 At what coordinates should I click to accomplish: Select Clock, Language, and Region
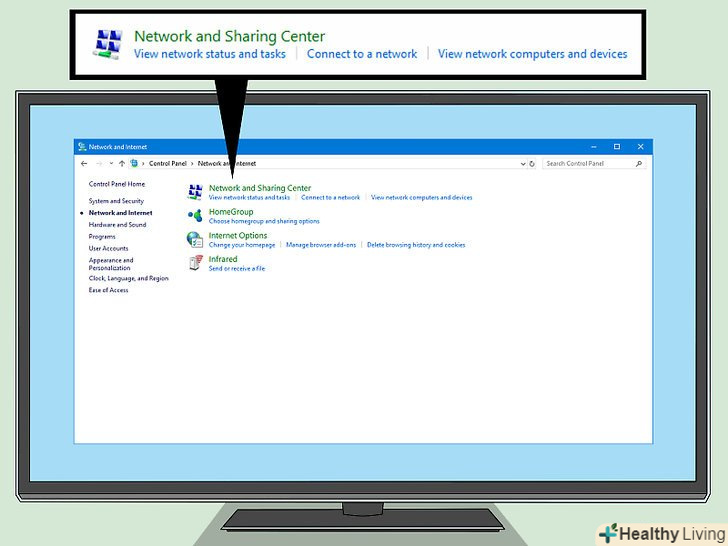[129, 279]
